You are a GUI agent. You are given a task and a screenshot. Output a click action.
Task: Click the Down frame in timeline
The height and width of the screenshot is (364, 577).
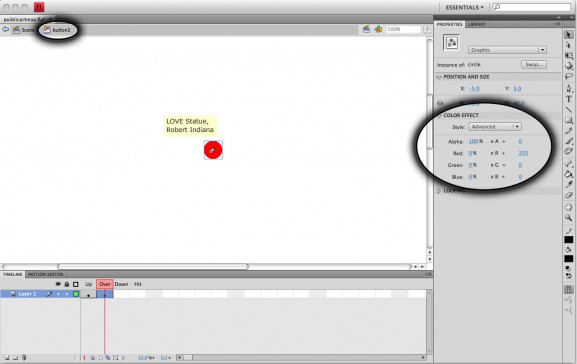(121, 284)
